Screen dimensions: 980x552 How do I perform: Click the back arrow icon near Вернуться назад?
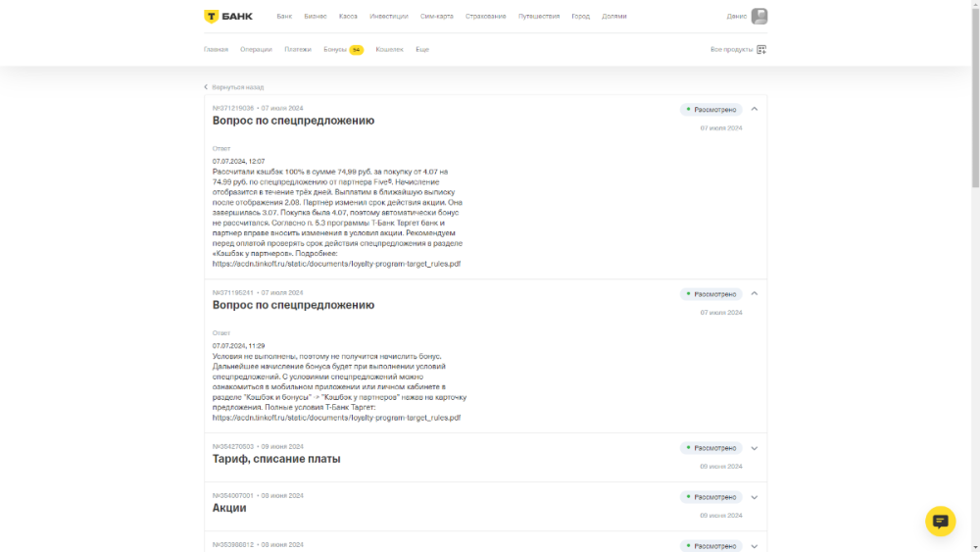(206, 87)
